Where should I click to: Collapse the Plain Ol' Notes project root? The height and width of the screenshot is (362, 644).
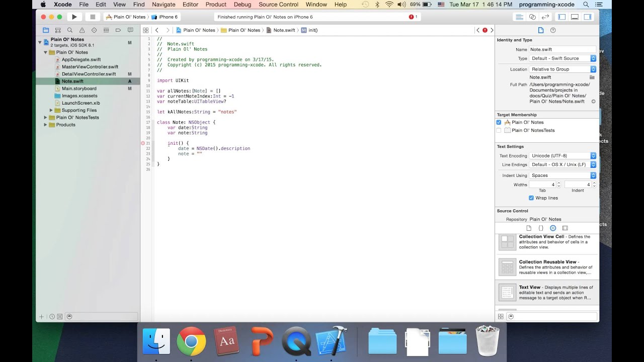pyautogui.click(x=40, y=42)
